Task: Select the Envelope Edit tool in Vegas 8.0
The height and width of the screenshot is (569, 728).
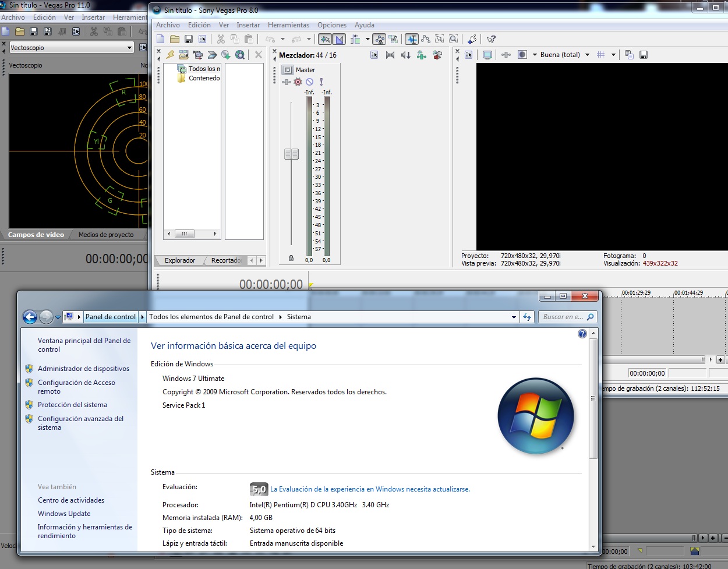Action: point(426,39)
